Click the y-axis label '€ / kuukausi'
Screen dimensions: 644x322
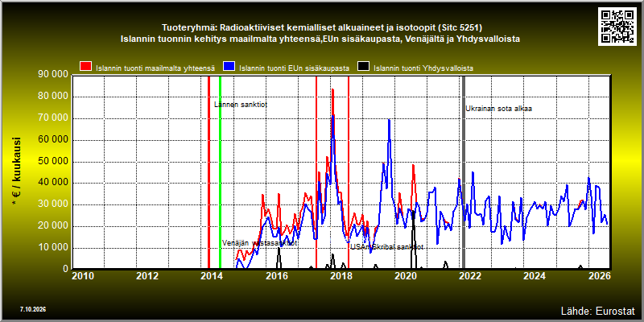17,171
